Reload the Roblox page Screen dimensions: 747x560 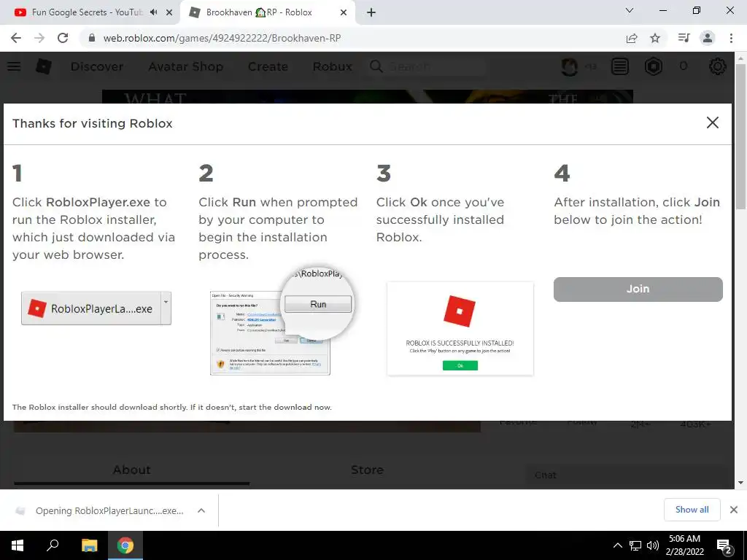[63, 38]
